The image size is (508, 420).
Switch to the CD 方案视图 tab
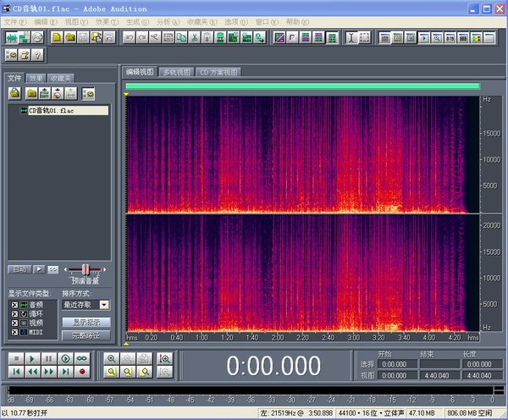tap(218, 72)
